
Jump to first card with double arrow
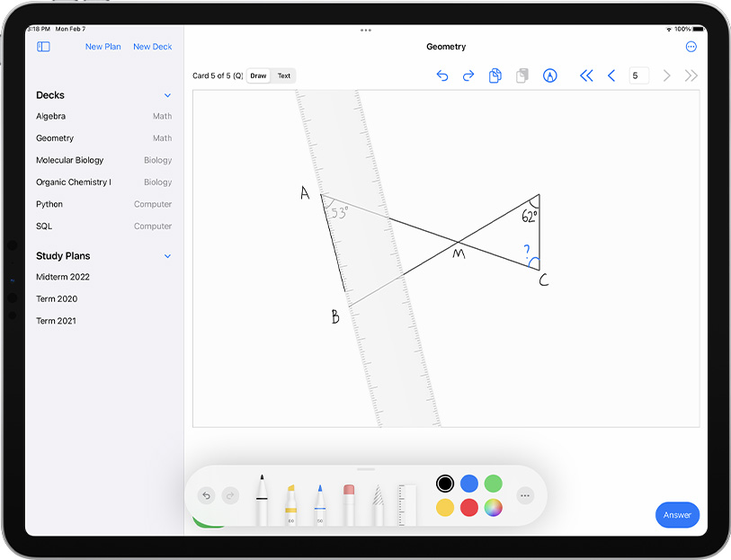(x=586, y=76)
